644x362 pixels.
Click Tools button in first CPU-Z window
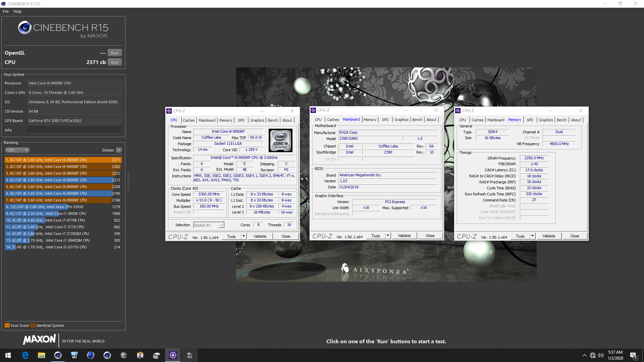coord(231,236)
